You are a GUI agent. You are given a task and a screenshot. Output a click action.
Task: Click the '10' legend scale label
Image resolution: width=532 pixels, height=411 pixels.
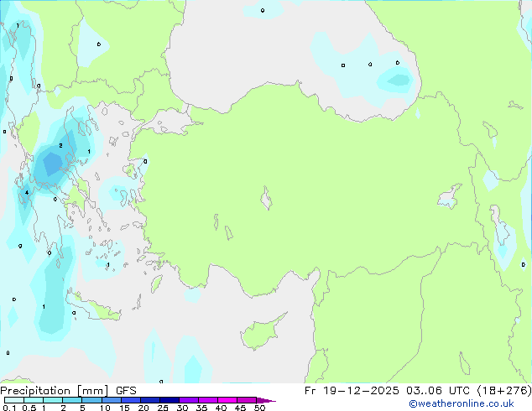[105, 408]
